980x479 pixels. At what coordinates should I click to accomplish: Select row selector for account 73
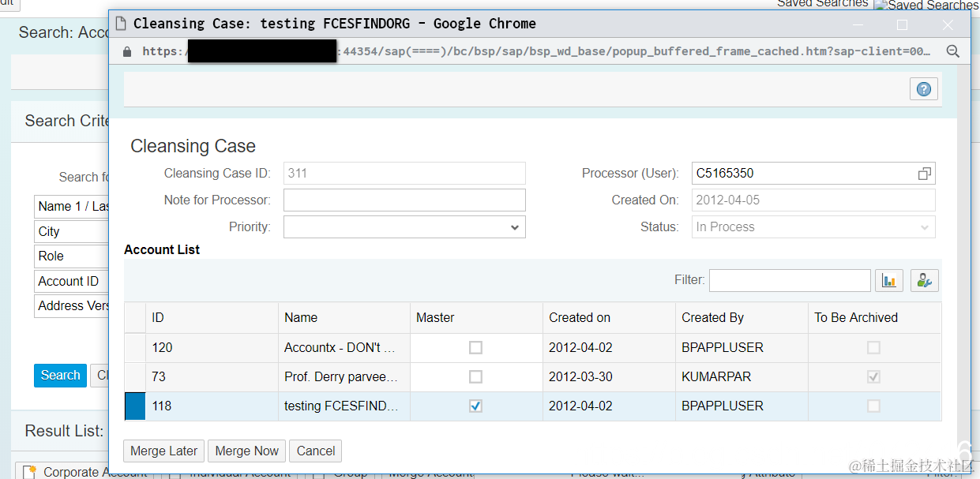[135, 376]
